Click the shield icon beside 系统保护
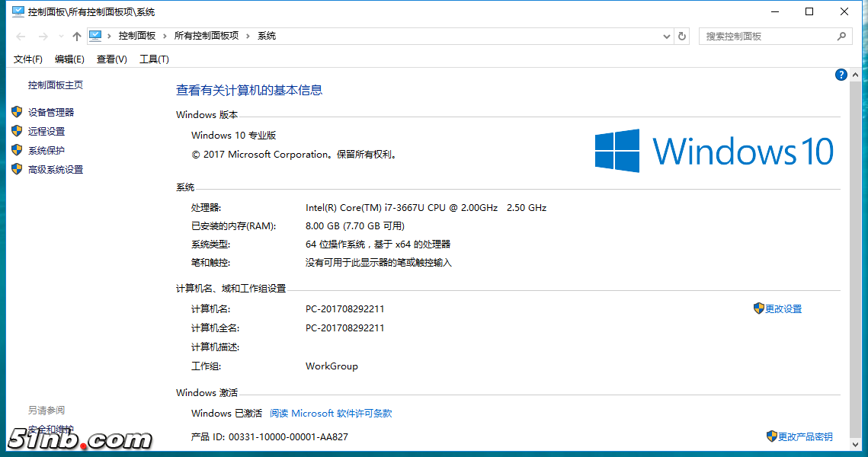The width and height of the screenshot is (868, 457). [17, 150]
